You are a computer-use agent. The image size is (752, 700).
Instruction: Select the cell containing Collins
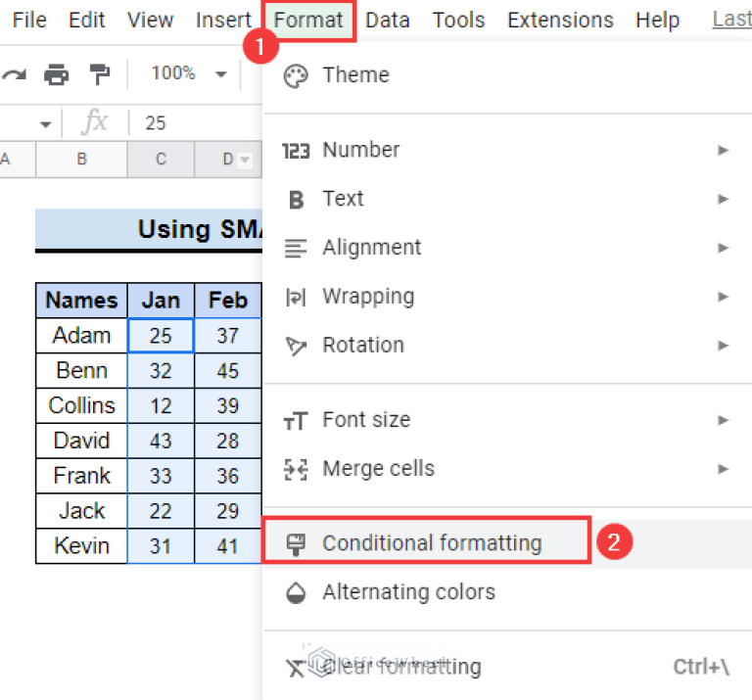coord(81,405)
